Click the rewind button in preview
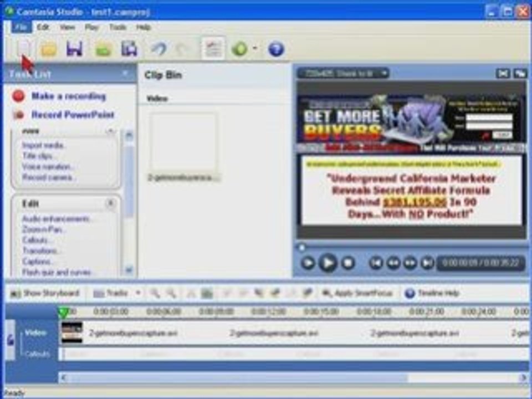Image resolution: width=532 pixels, height=399 pixels. (x=393, y=263)
